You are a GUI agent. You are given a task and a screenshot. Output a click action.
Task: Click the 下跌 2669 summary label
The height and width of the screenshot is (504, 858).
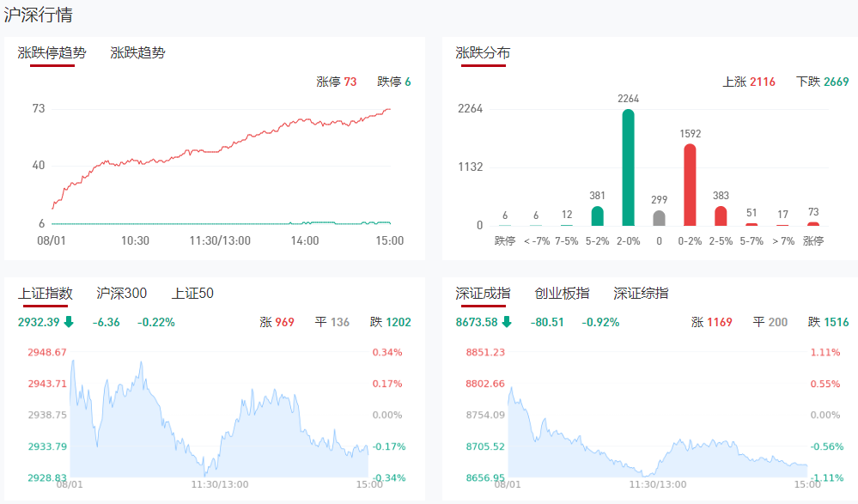click(823, 82)
